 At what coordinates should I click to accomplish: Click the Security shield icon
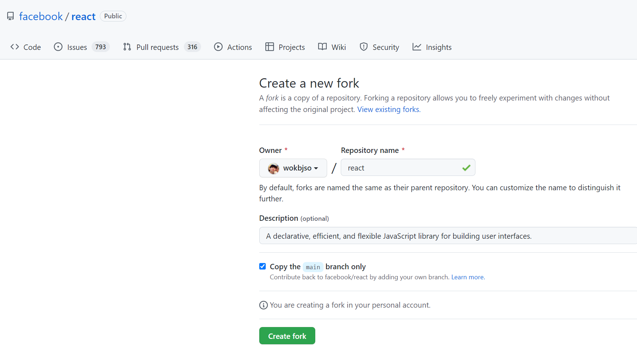(x=364, y=47)
